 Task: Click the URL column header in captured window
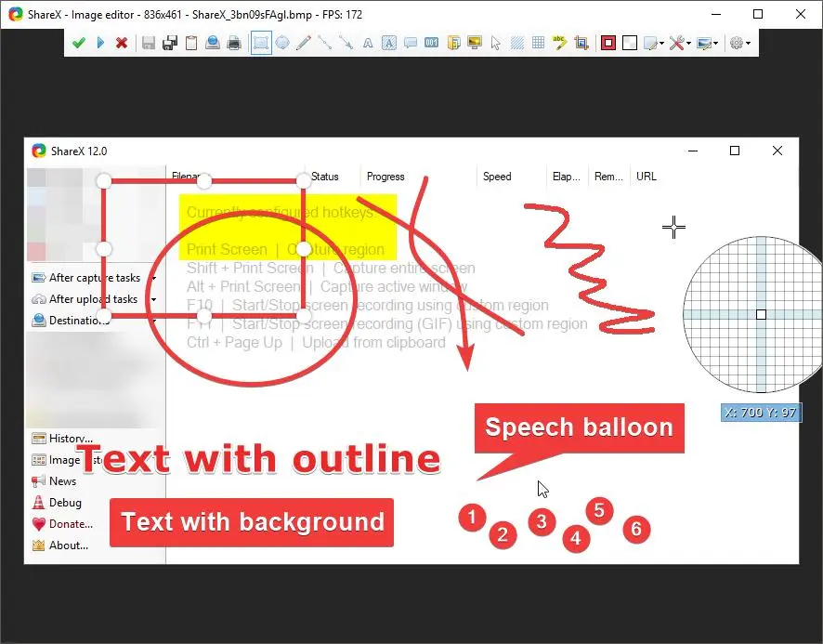pos(647,177)
